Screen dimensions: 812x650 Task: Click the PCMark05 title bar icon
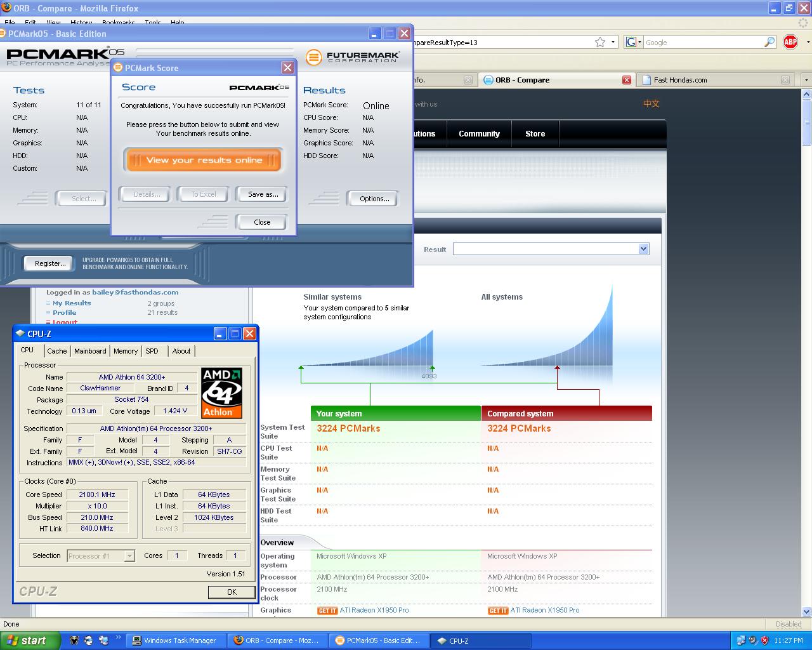[3, 34]
